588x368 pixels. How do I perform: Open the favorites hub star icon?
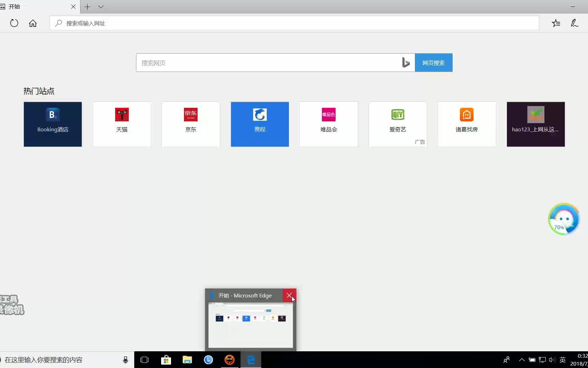tap(556, 23)
